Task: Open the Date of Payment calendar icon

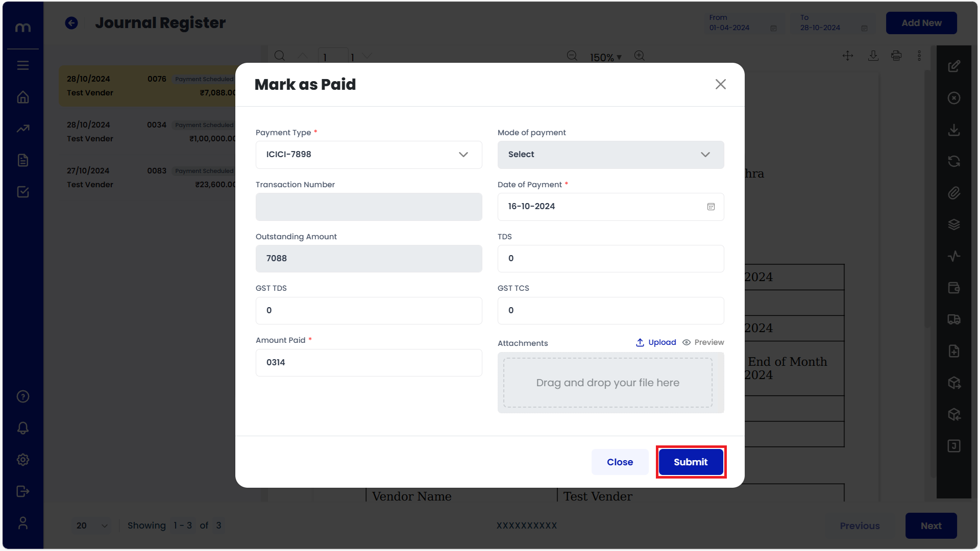Action: [710, 207]
